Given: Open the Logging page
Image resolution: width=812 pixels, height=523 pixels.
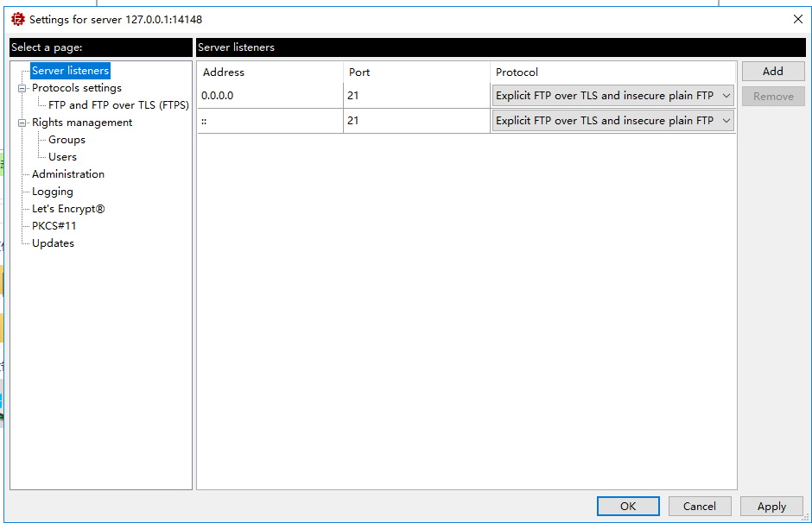Looking at the screenshot, I should [53, 192].
